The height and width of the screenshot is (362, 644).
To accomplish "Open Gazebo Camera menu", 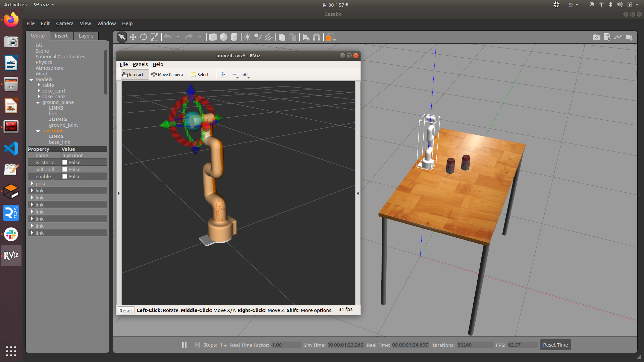I will click(x=65, y=23).
